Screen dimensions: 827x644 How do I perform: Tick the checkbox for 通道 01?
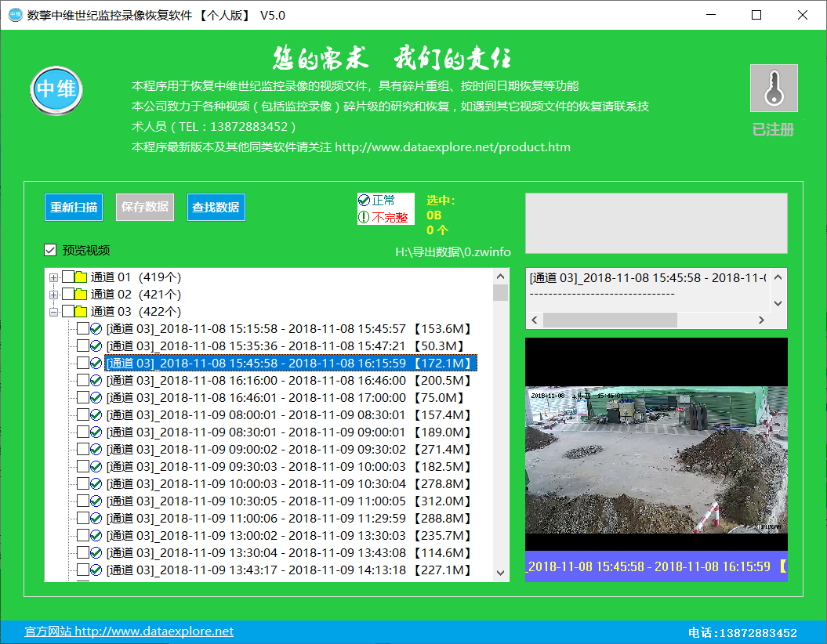coord(68,277)
